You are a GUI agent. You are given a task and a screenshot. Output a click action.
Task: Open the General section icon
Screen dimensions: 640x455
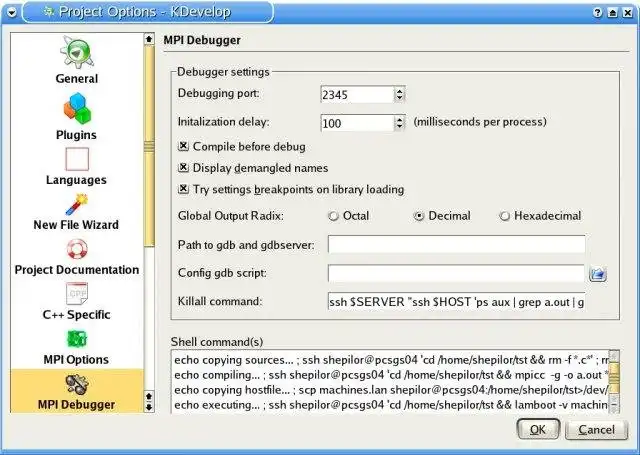(77, 52)
